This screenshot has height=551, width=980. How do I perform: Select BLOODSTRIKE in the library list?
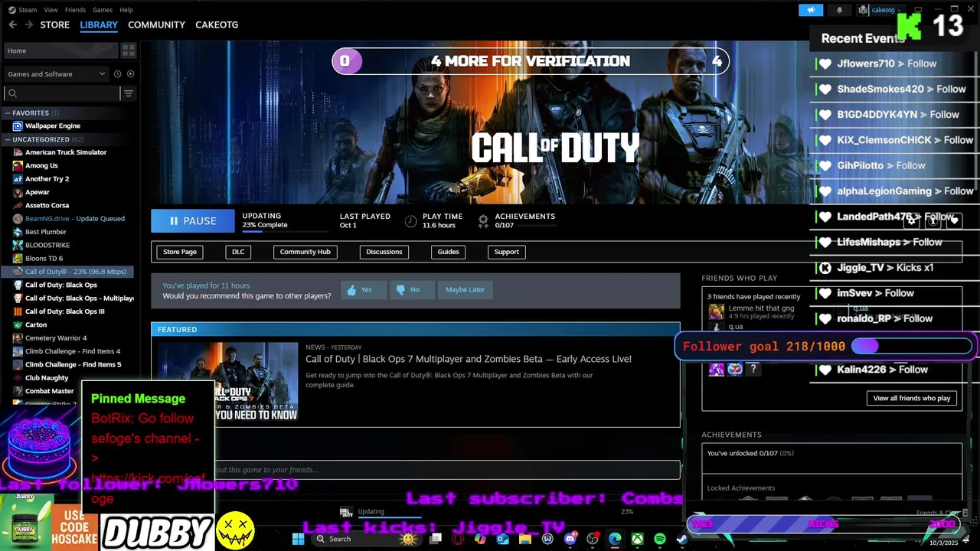pos(47,245)
